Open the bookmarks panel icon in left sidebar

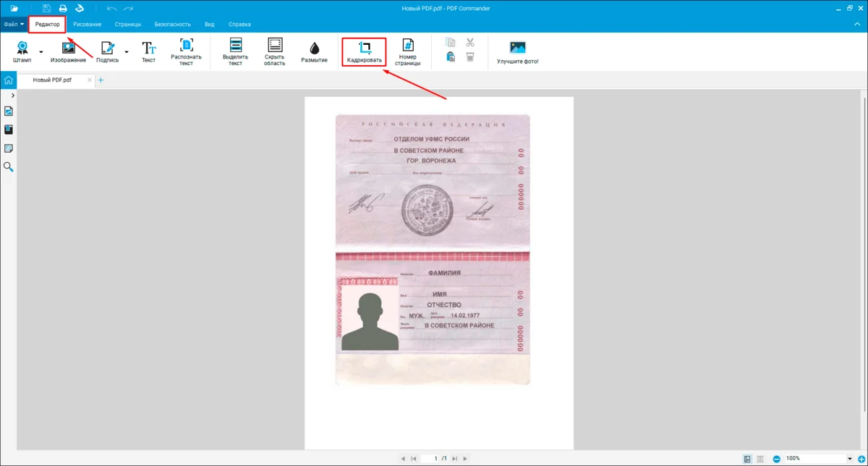click(9, 130)
